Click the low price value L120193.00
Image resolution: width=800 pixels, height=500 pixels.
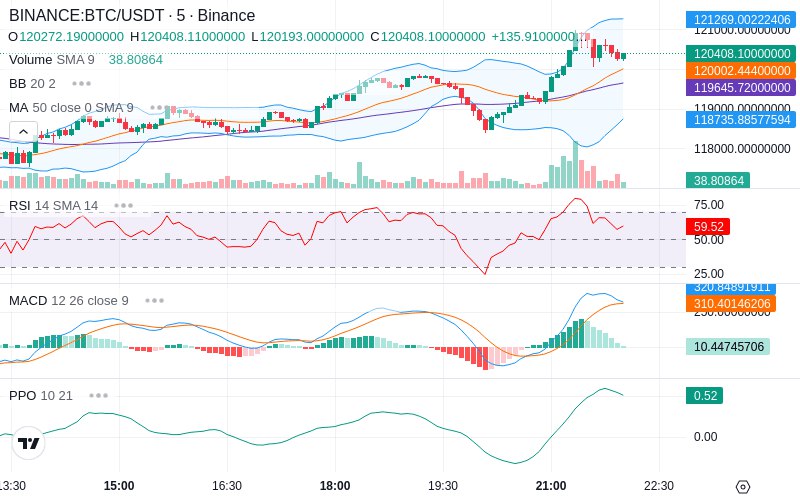click(308, 37)
